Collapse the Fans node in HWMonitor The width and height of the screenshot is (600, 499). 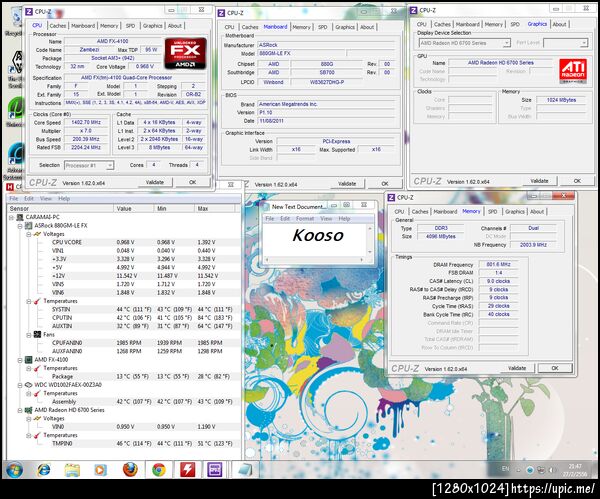(29, 335)
